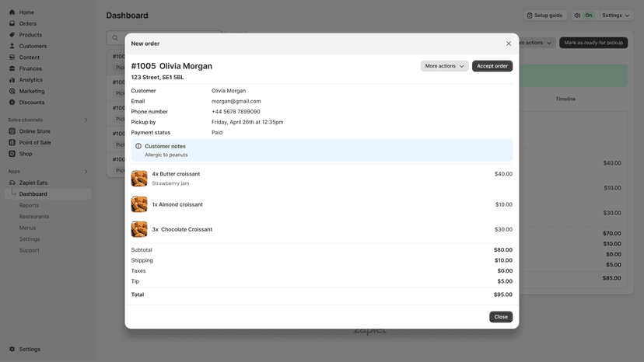Click the Finances bank icon
The height and width of the screenshot is (362, 644).
click(12, 68)
